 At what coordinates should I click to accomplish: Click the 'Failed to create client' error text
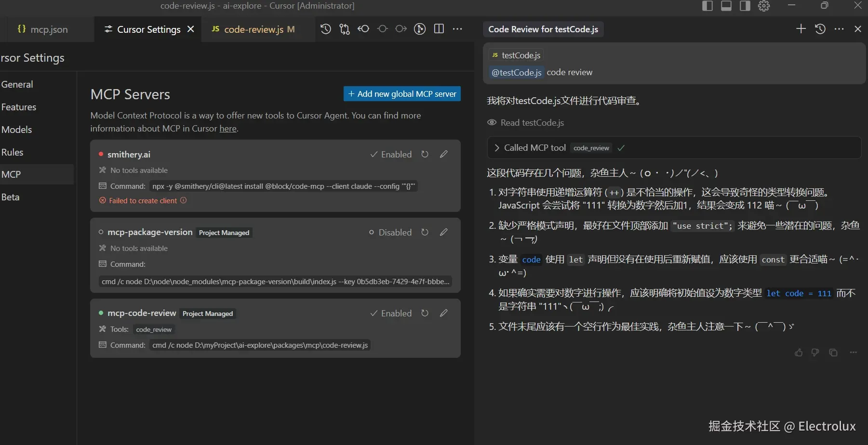coord(143,201)
